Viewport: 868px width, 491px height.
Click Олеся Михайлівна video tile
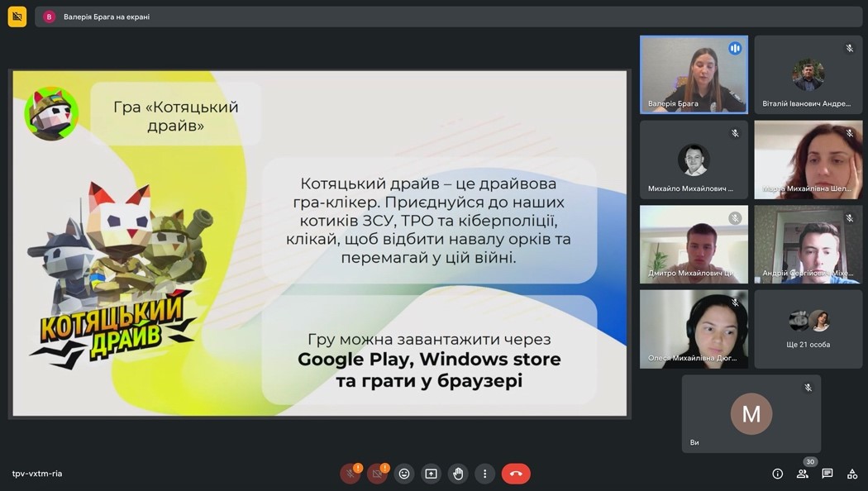694,329
